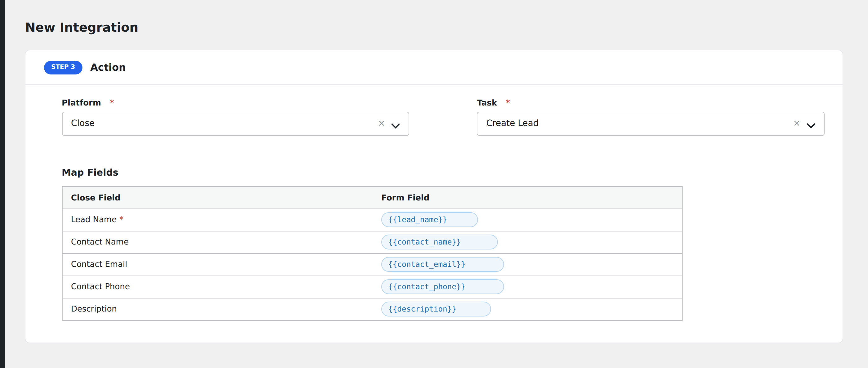
Task: Select the {{contact_email}} form field tag
Action: 442,264
